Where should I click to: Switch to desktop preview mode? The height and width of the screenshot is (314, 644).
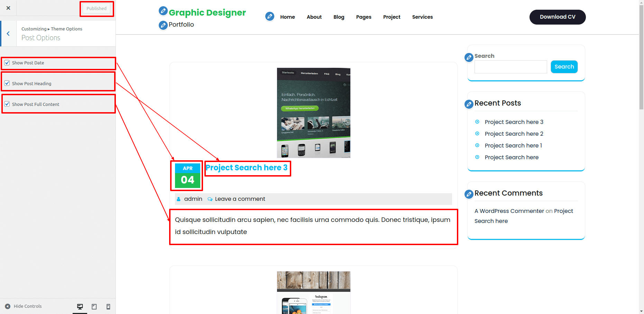tap(80, 306)
